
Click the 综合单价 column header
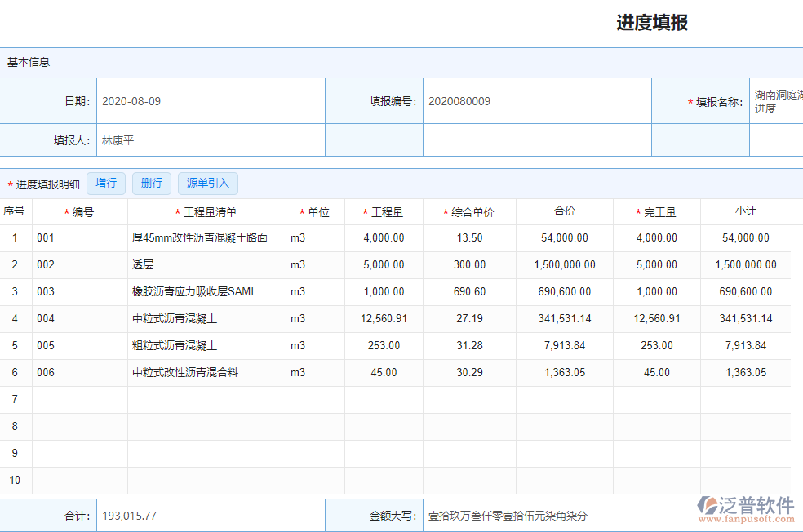coord(471,211)
